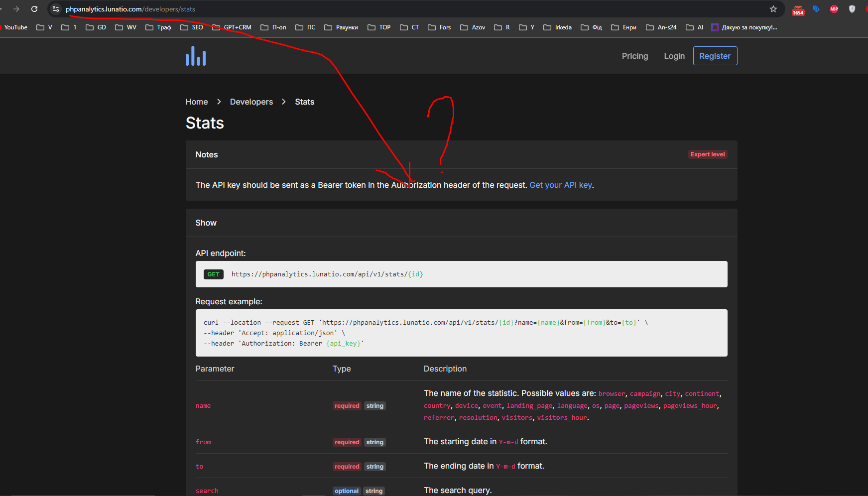
Task: Reload the page with the refresh icon
Action: [34, 9]
